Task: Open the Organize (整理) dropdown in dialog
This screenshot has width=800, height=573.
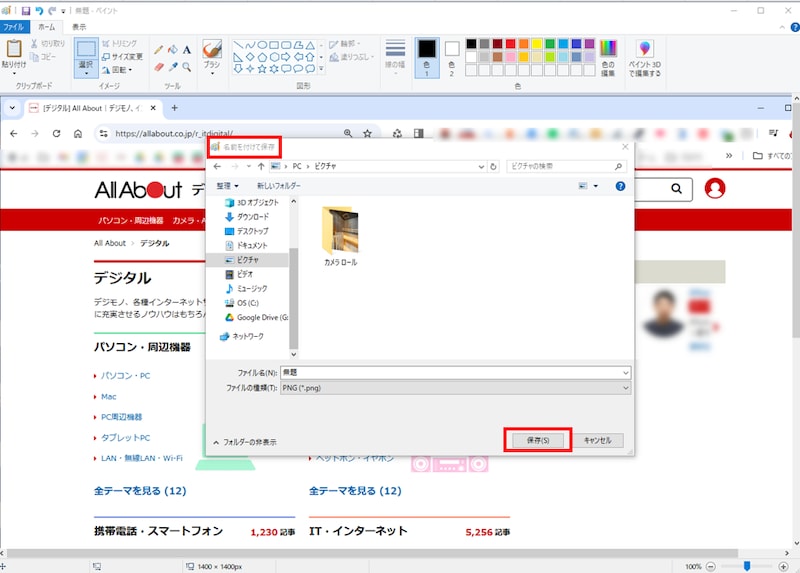Action: [227, 186]
